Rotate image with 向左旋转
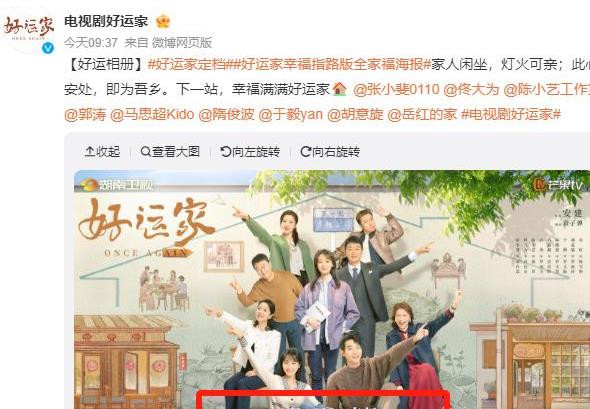The image size is (590, 409). [x=250, y=152]
